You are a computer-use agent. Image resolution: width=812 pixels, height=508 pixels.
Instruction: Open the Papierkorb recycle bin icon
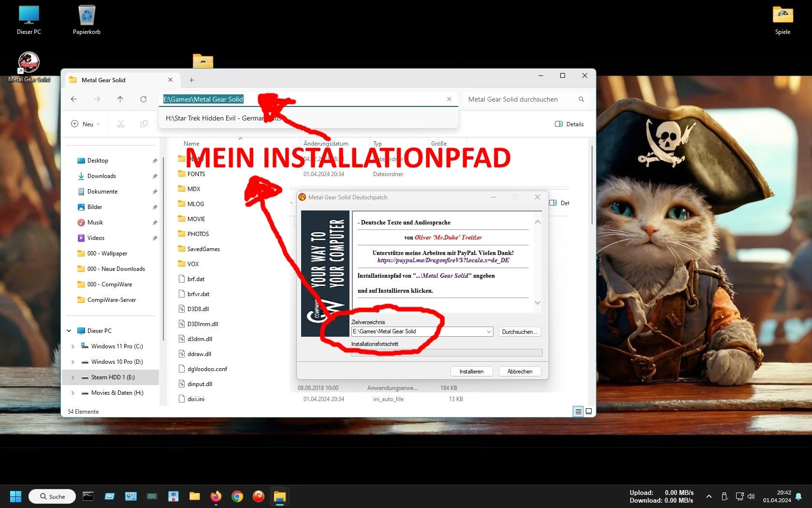pyautogui.click(x=87, y=20)
